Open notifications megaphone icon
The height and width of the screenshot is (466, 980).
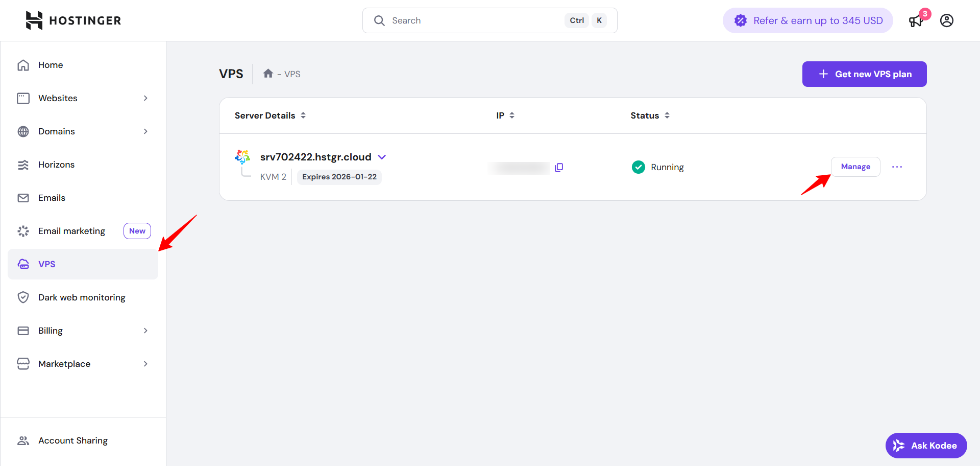[916, 21]
